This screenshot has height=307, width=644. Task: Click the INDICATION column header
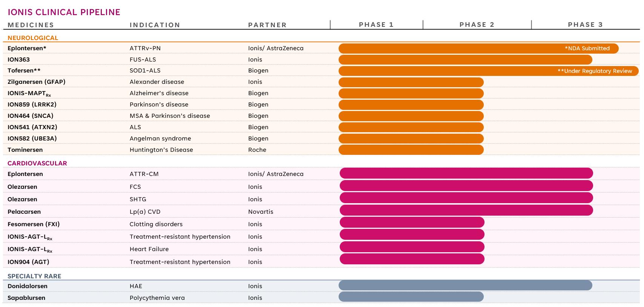(x=155, y=25)
